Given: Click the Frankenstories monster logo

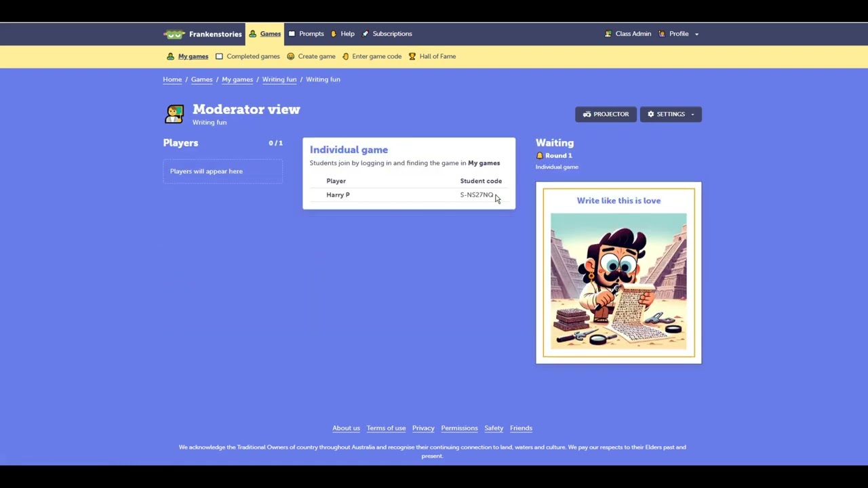Looking at the screenshot, I should pos(174,34).
